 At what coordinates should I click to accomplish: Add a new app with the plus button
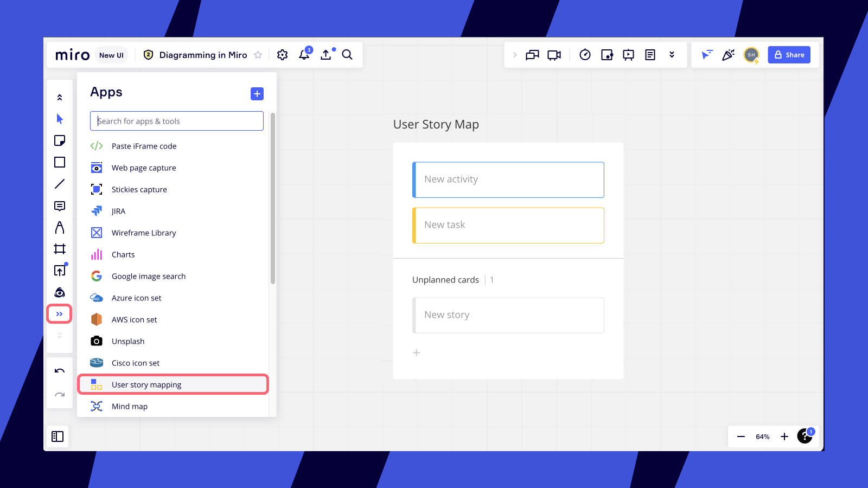coord(257,93)
